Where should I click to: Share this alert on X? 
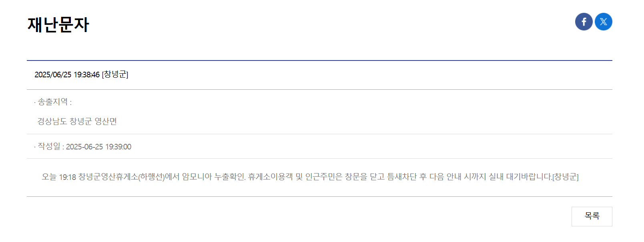tap(603, 22)
